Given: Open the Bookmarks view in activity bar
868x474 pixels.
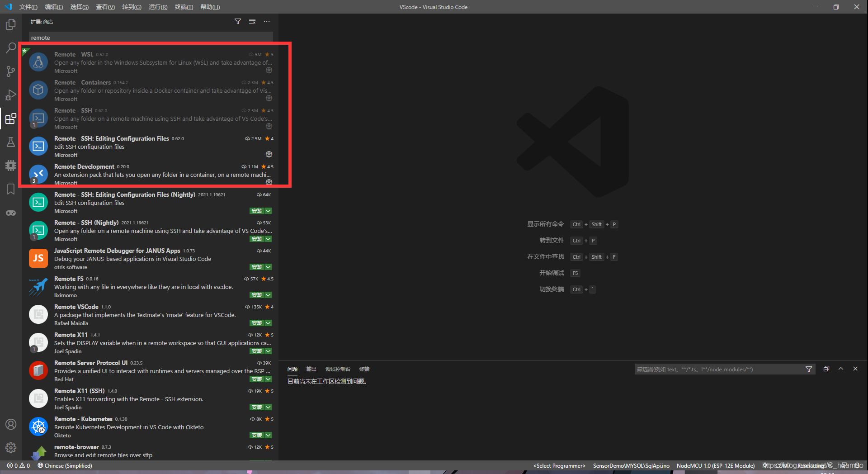Looking at the screenshot, I should pyautogui.click(x=11, y=189).
